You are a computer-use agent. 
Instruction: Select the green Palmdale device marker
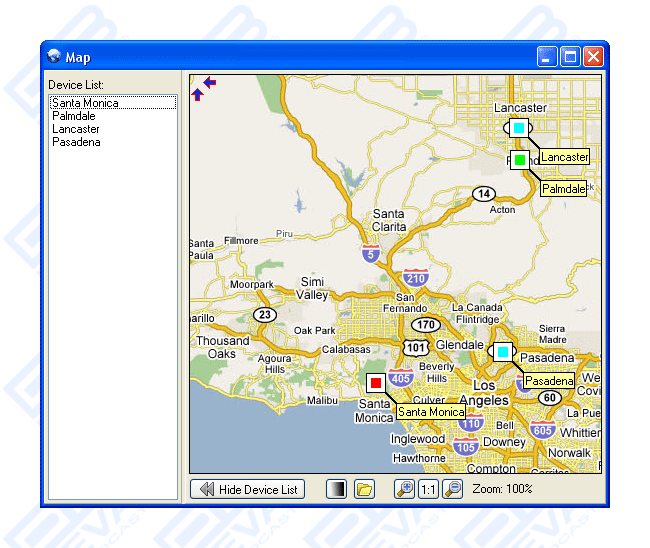(x=520, y=160)
